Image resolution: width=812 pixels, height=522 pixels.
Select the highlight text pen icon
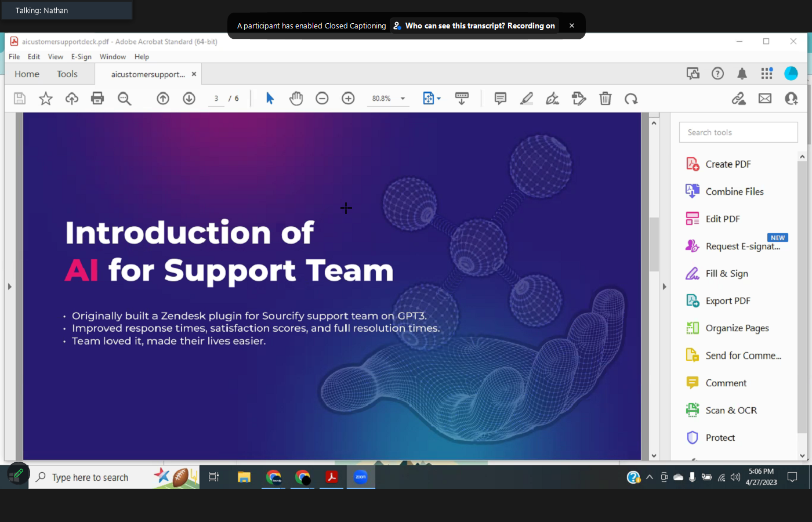pos(526,99)
